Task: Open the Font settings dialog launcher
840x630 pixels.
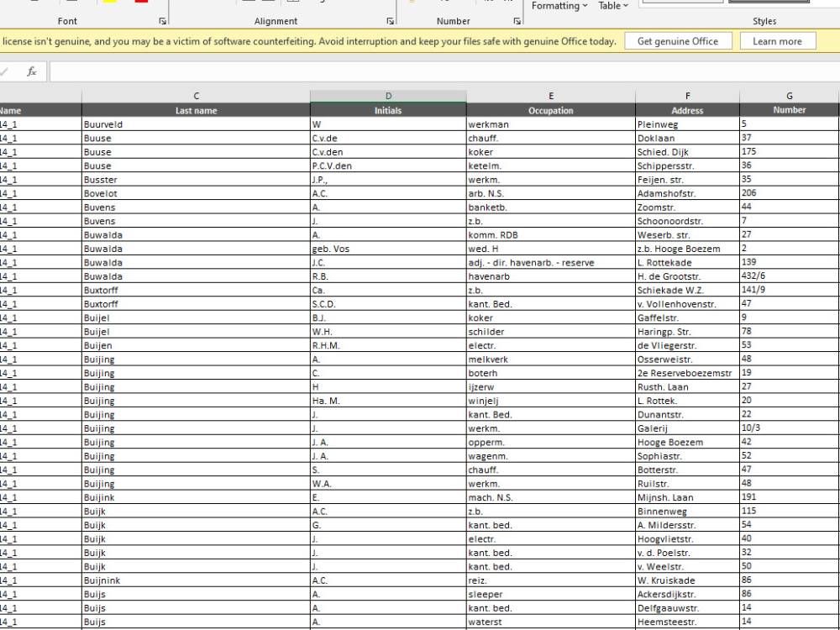Action: coord(162,21)
